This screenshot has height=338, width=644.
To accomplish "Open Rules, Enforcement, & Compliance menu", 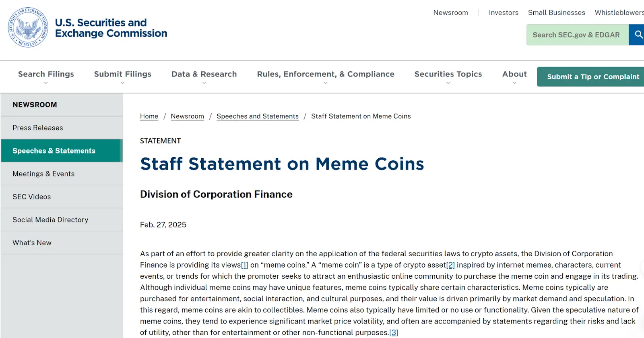I will coord(326,77).
